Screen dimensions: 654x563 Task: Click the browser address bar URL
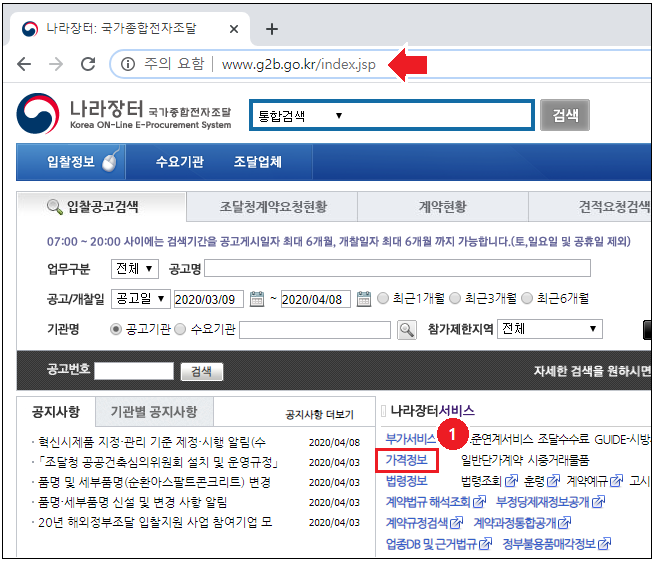click(298, 65)
